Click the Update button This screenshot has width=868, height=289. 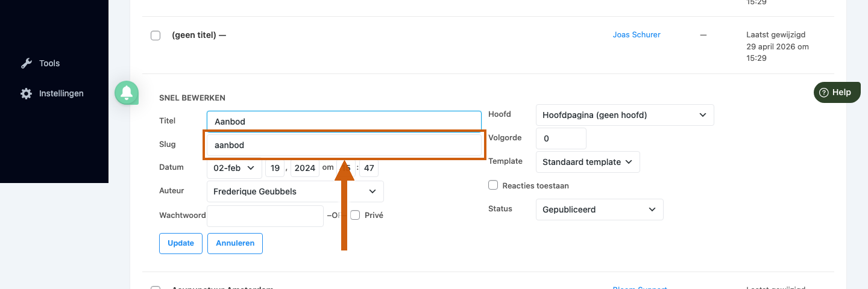pos(181,243)
